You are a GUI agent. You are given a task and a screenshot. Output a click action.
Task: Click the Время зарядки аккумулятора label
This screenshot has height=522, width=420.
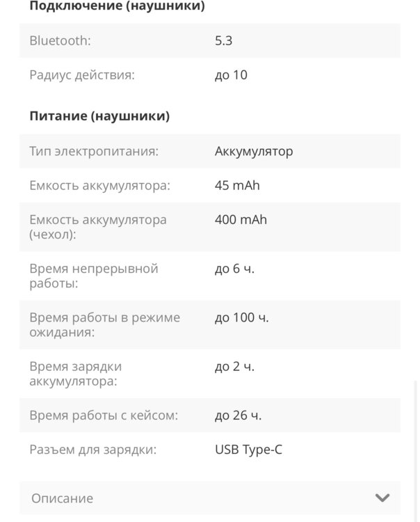(75, 374)
